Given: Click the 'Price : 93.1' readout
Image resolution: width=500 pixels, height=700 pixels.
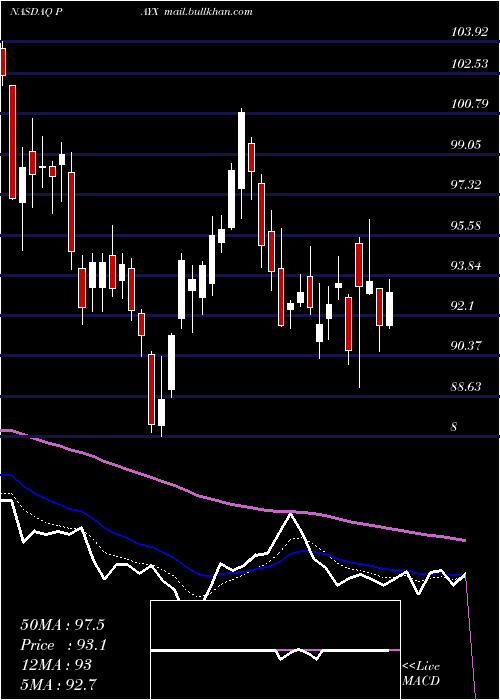Looking at the screenshot, I should pyautogui.click(x=64, y=645).
